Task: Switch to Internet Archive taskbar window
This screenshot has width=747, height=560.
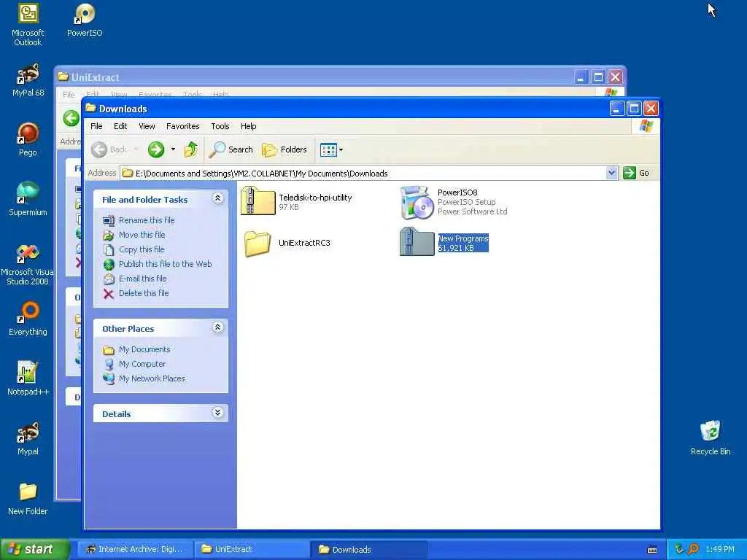Action: pos(135,550)
